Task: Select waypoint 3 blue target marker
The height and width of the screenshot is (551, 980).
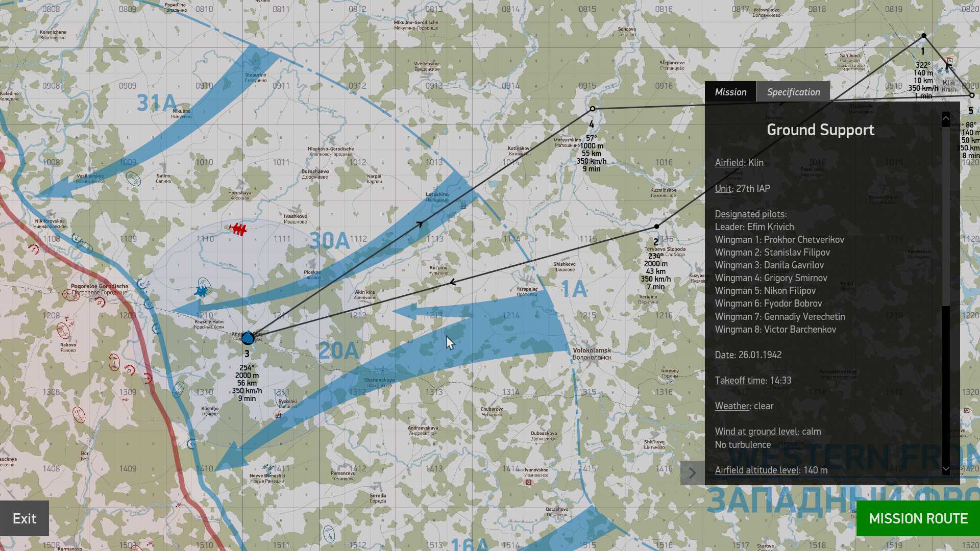Action: [x=248, y=338]
